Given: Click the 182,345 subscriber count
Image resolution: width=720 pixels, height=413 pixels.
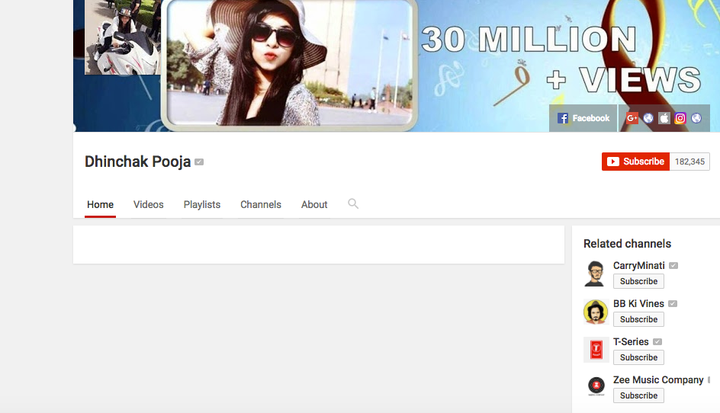Looking at the screenshot, I should coord(690,162).
